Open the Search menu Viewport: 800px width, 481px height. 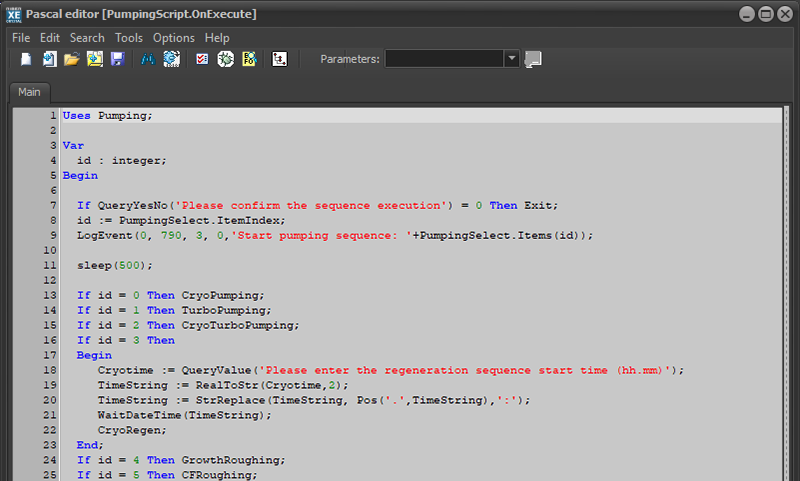pos(87,38)
